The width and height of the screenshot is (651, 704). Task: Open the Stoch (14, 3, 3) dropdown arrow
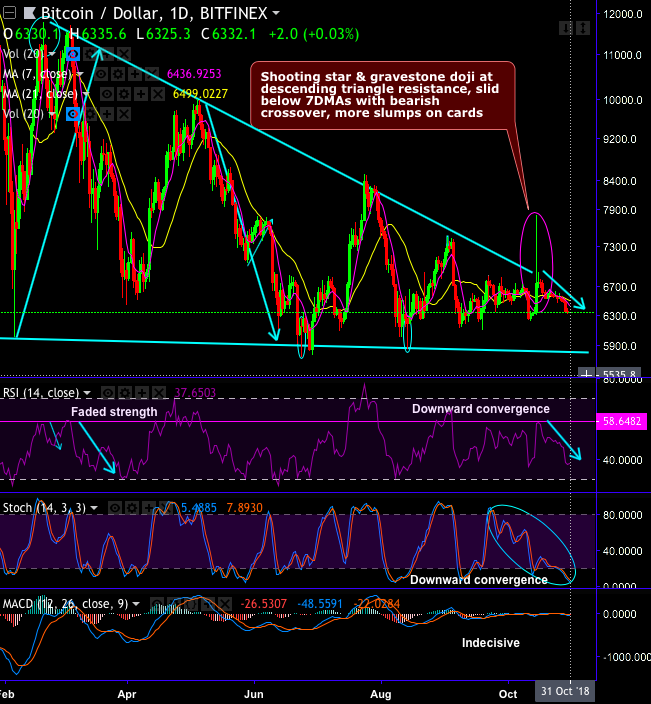coord(94,508)
